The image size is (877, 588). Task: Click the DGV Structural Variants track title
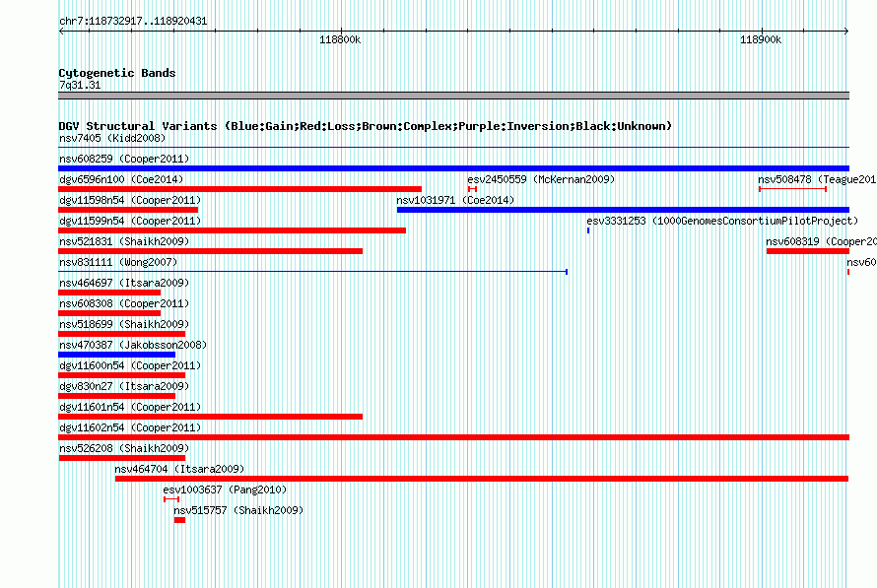click(x=366, y=126)
